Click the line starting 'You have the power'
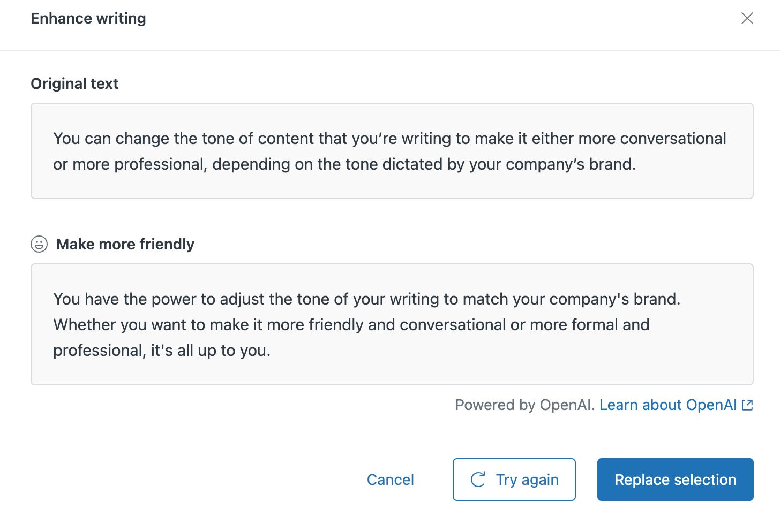Image resolution: width=780 pixels, height=532 pixels. point(367,299)
